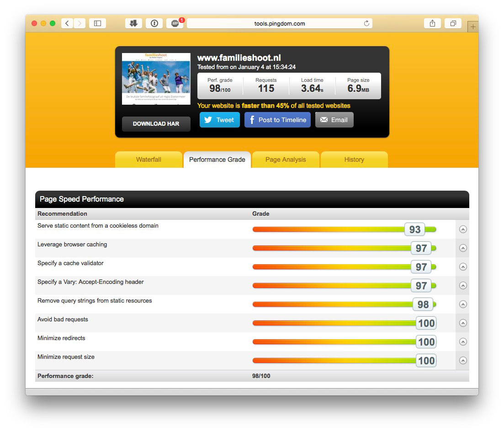Click the Page Speed Performance heading
504x432 pixels.
(x=82, y=199)
